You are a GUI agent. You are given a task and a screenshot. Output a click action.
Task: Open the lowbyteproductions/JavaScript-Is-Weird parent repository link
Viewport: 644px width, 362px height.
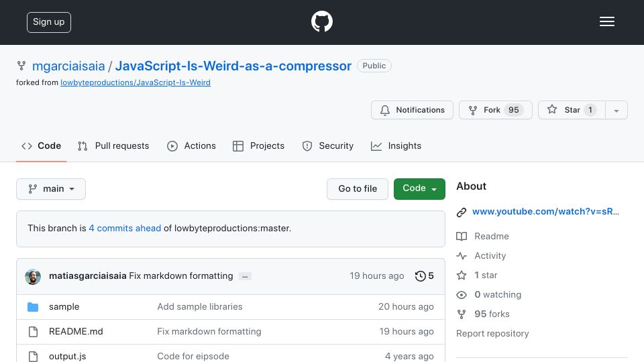pyautogui.click(x=136, y=82)
